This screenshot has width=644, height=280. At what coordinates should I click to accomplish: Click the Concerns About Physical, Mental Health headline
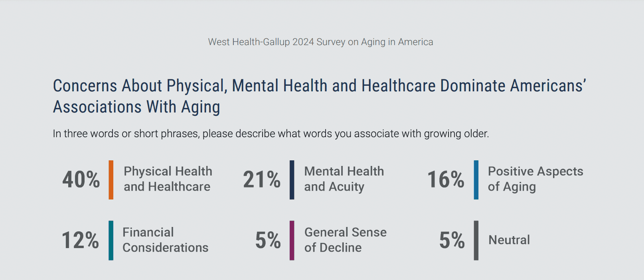(x=319, y=96)
